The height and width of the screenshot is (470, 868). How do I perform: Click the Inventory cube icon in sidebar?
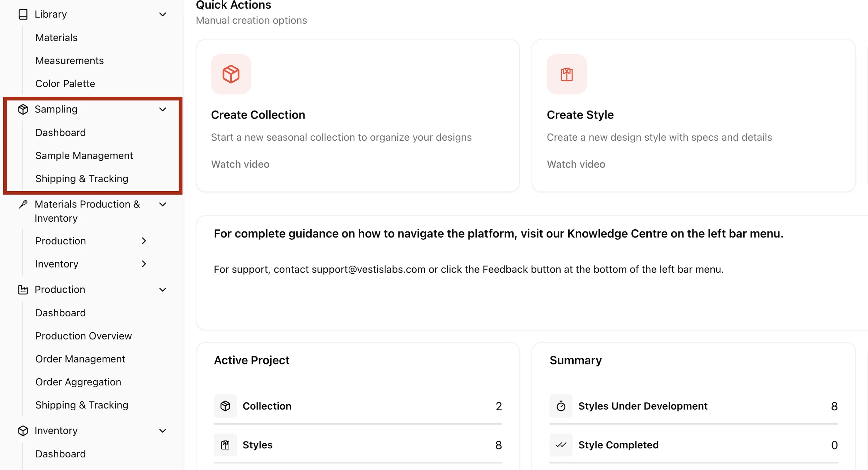point(23,431)
